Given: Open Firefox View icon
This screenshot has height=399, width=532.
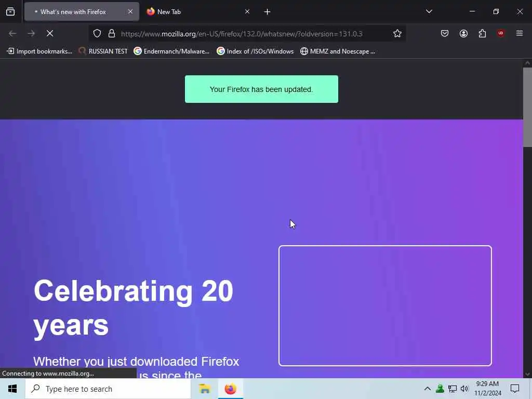Looking at the screenshot, I should pos(10,11).
